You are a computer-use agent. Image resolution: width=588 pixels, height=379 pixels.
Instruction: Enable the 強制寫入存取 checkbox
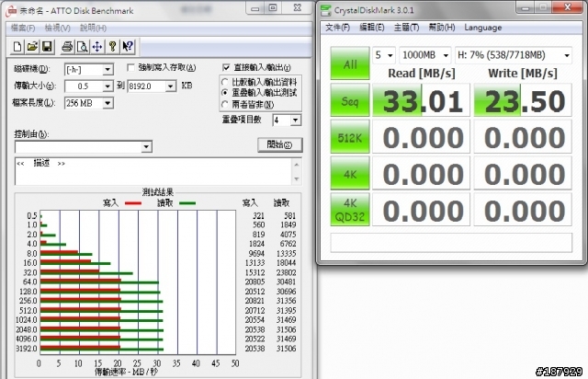coord(130,67)
